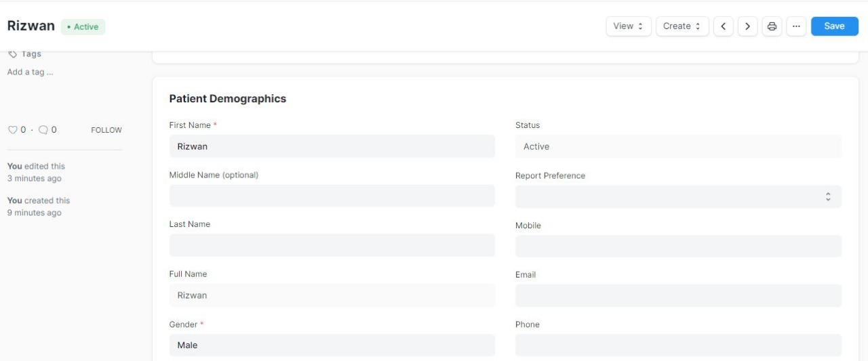Expand the Report Preference select box
Viewport: 868px width, 361px height.
click(678, 196)
